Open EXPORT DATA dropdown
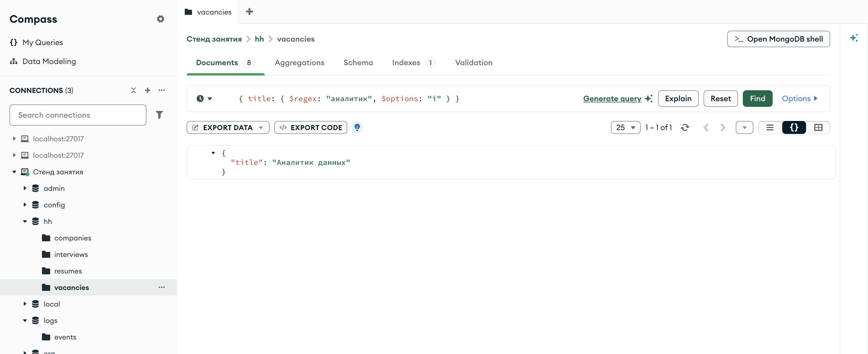Image resolution: width=868 pixels, height=354 pixels. click(x=228, y=128)
